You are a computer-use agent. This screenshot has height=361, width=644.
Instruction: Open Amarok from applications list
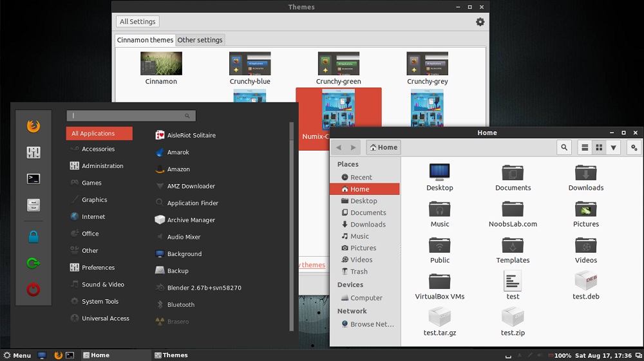pos(173,153)
